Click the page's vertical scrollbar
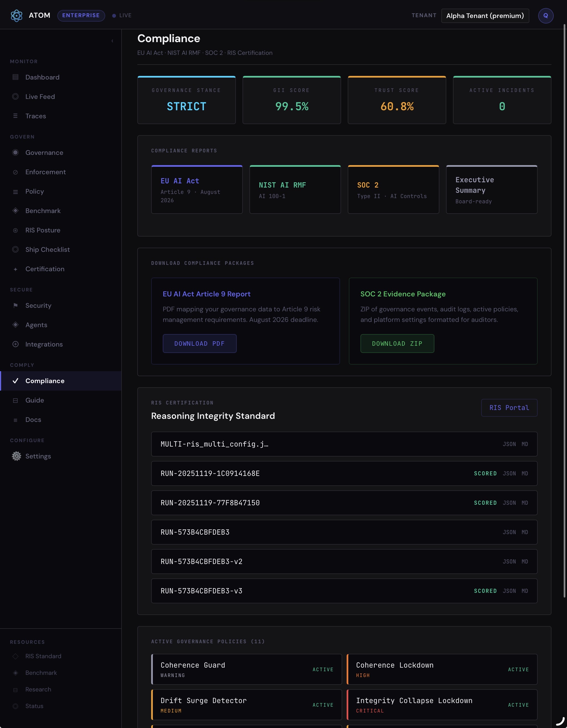The height and width of the screenshot is (728, 567). [x=564, y=310]
